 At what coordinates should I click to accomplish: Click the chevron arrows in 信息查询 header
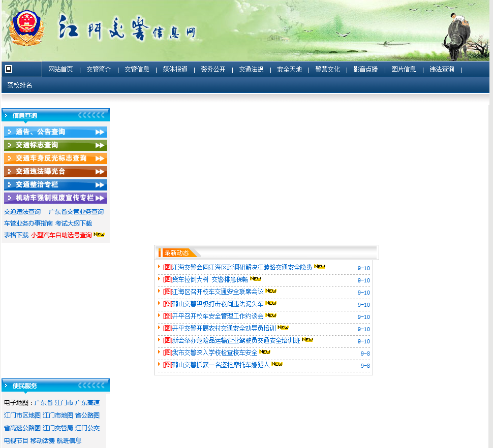pyautogui.click(x=91, y=115)
